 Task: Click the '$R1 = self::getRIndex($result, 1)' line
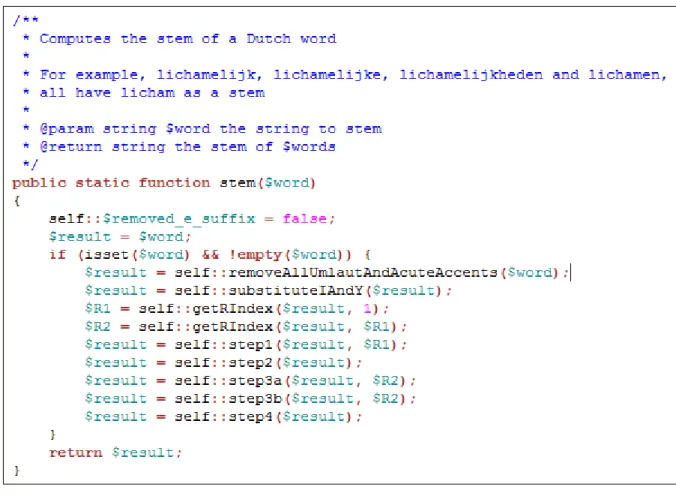pos(237,309)
